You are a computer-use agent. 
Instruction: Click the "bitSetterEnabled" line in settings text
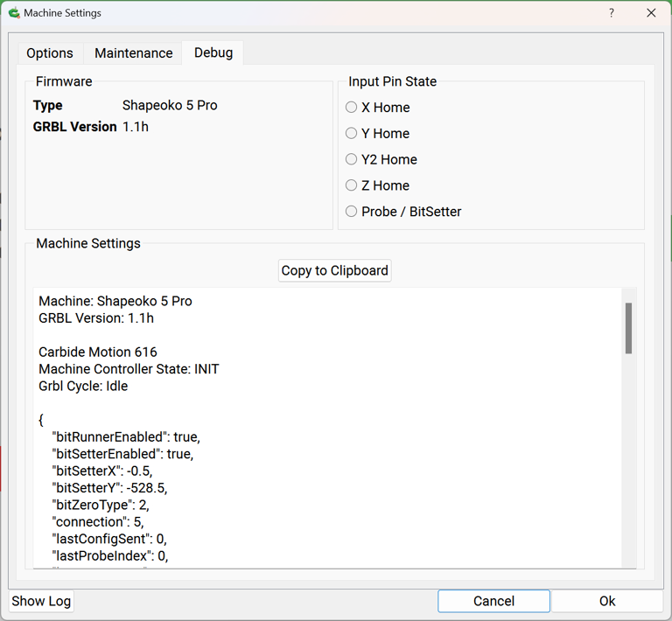point(122,454)
